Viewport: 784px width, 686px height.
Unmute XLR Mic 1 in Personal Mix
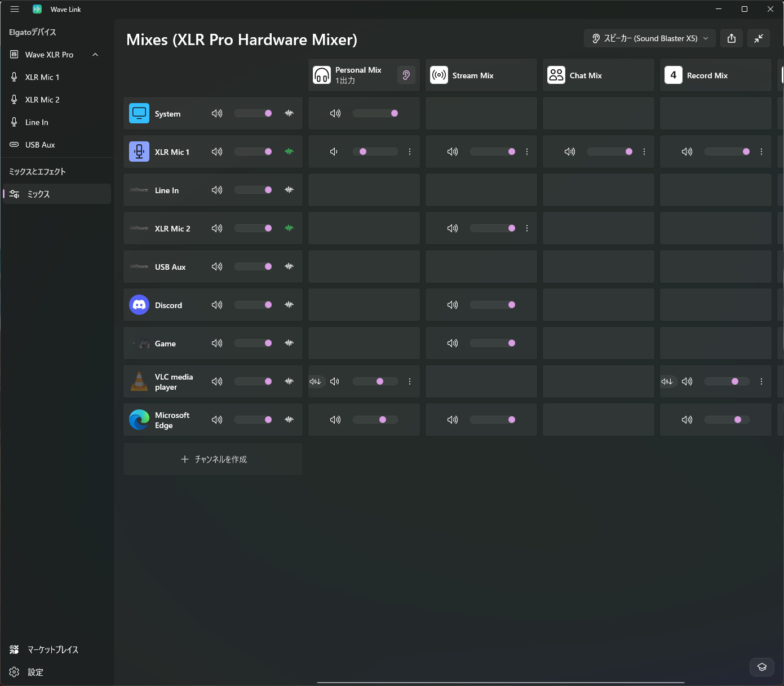click(334, 152)
